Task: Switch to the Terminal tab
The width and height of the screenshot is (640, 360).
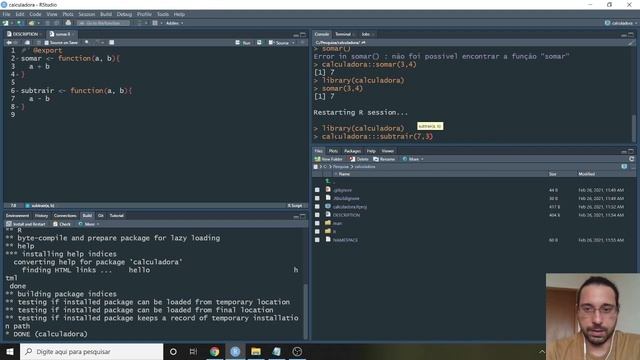Action: tap(343, 34)
